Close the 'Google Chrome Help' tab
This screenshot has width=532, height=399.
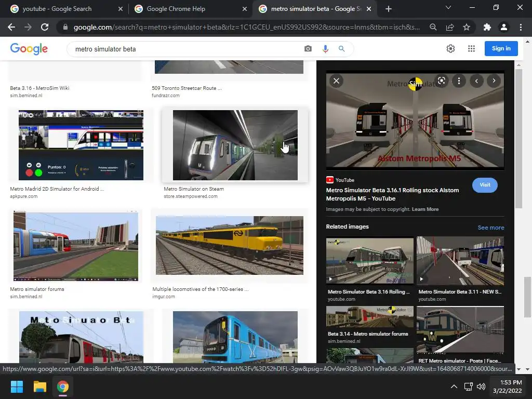(x=245, y=9)
